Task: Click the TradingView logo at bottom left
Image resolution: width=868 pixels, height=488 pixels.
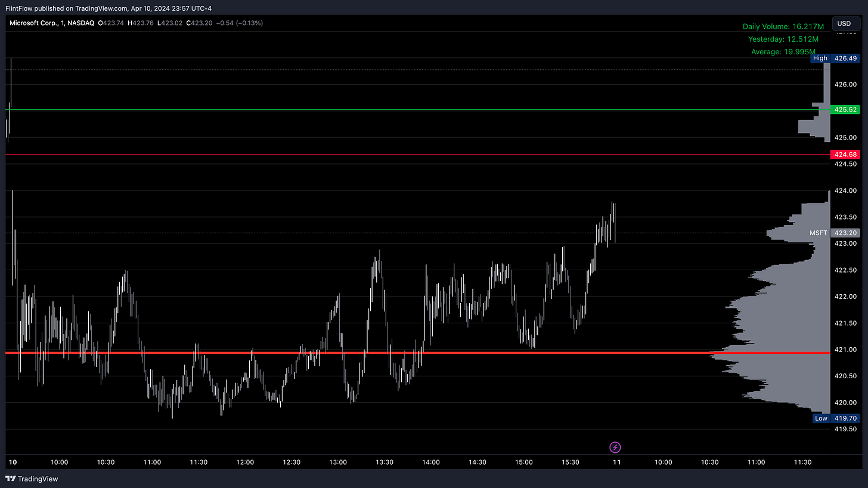Action: click(x=32, y=478)
